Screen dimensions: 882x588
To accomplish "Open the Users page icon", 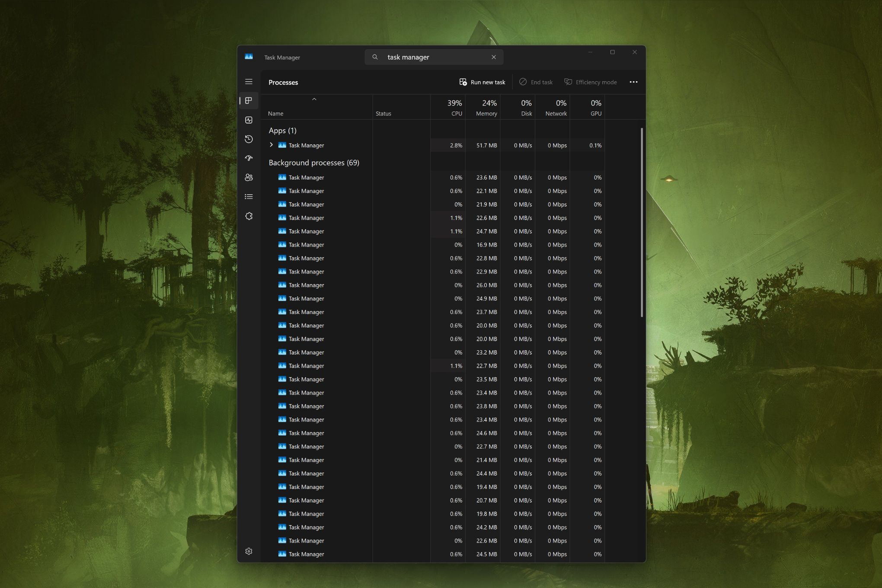I will click(x=249, y=177).
